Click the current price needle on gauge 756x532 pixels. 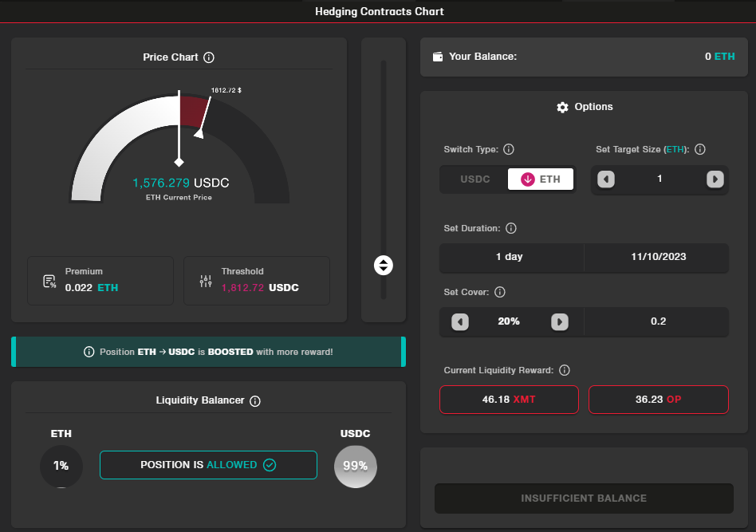pyautogui.click(x=179, y=128)
